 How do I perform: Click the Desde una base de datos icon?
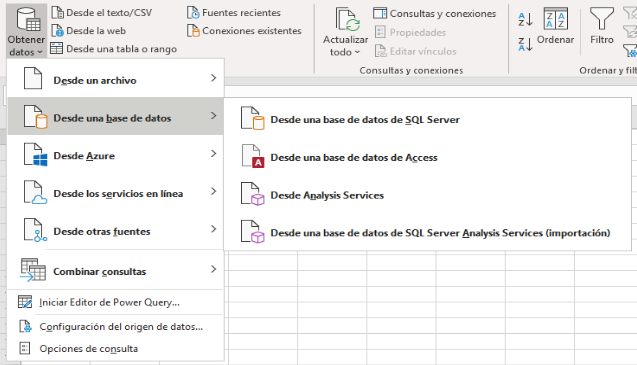tap(35, 117)
